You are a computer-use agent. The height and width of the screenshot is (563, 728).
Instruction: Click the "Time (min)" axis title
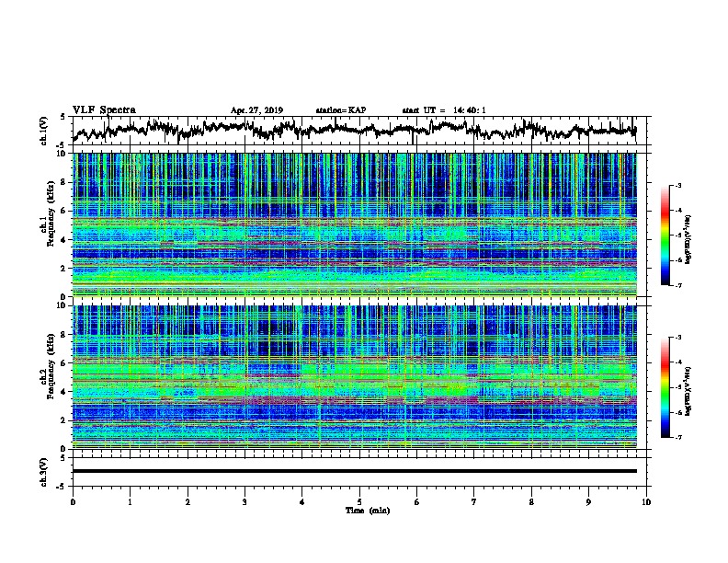[368, 511]
